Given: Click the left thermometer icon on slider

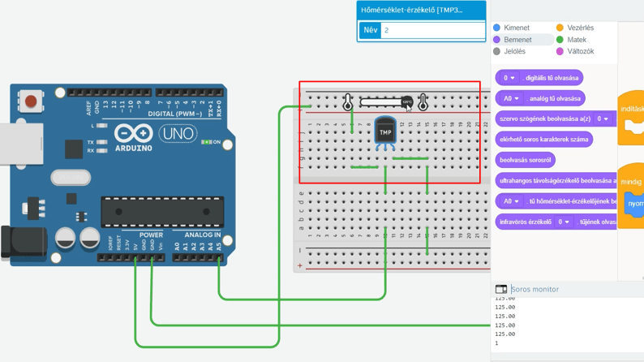Looking at the screenshot, I should 348,102.
